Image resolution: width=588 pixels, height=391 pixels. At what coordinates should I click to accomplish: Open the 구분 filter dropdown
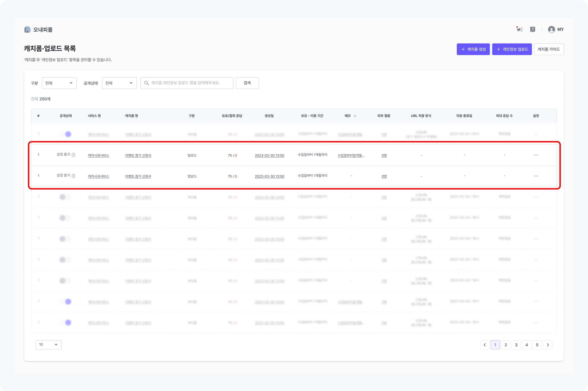click(59, 83)
